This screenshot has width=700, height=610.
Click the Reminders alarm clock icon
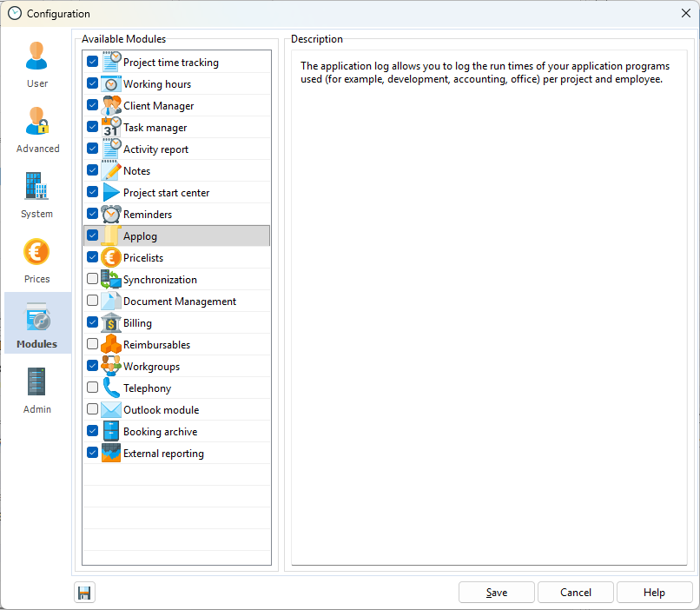111,215
